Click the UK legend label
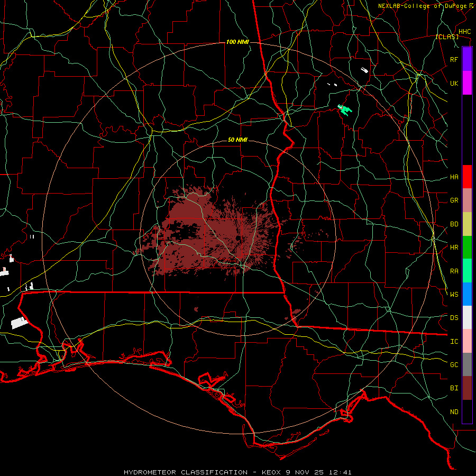The height and width of the screenshot is (476, 476). [x=454, y=83]
